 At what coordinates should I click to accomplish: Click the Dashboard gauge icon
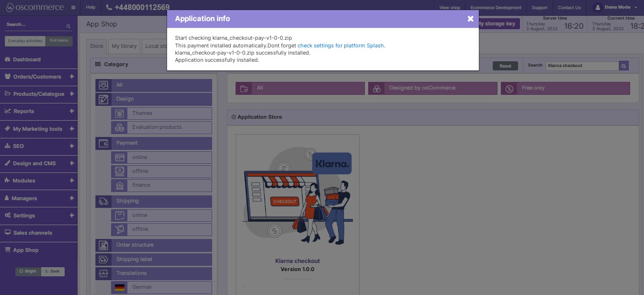[8, 59]
